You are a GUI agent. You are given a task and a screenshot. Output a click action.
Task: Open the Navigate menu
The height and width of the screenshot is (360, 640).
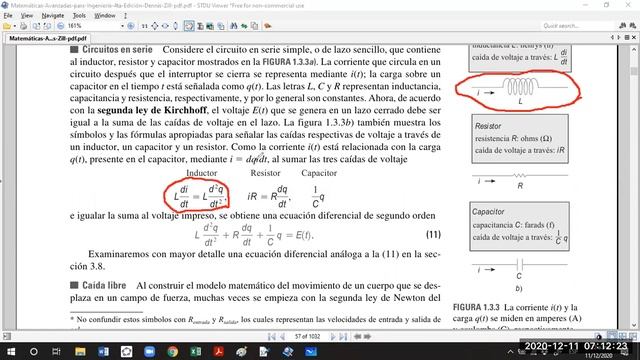[53, 16]
